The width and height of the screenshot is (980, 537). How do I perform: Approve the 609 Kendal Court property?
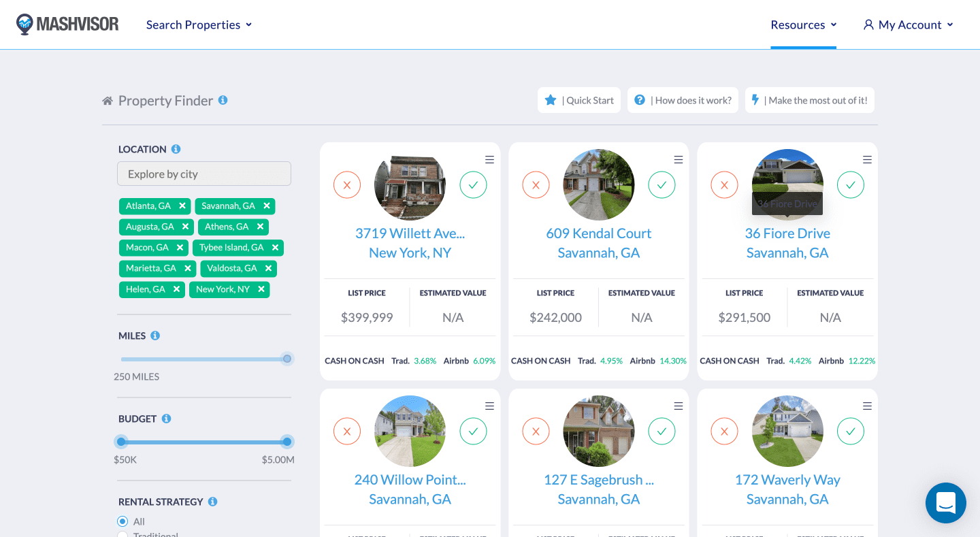point(661,184)
